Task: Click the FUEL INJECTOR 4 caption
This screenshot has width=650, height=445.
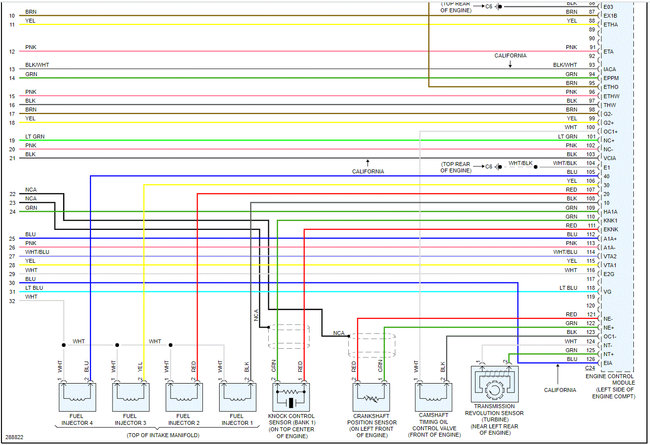Action: (x=77, y=419)
